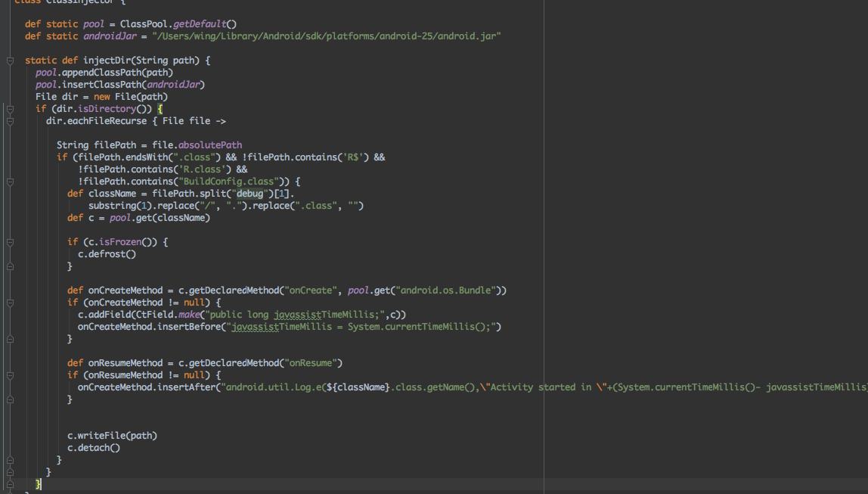Click the c.defrost() call

coord(107,254)
